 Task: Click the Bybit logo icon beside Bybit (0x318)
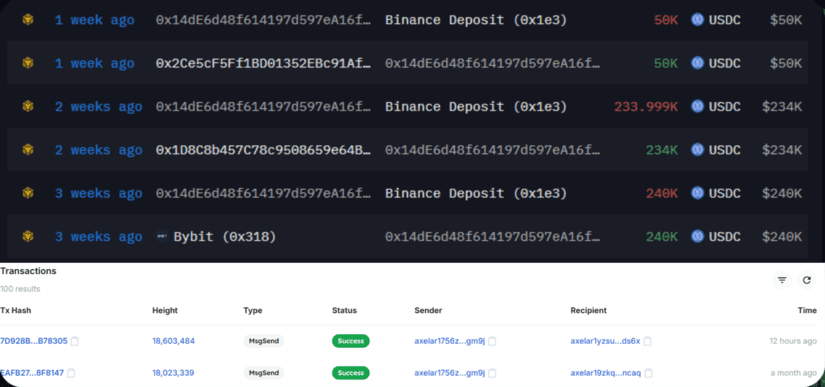(x=162, y=237)
